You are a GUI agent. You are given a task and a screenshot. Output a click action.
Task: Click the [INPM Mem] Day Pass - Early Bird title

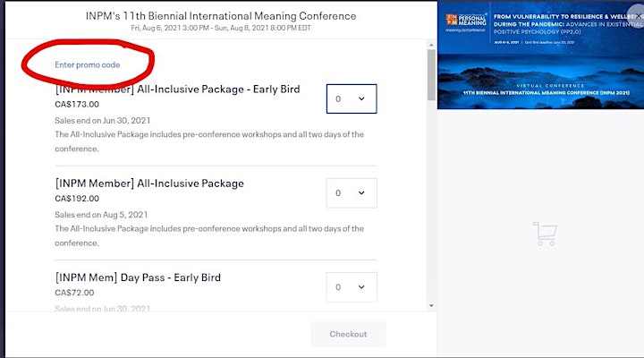click(138, 277)
